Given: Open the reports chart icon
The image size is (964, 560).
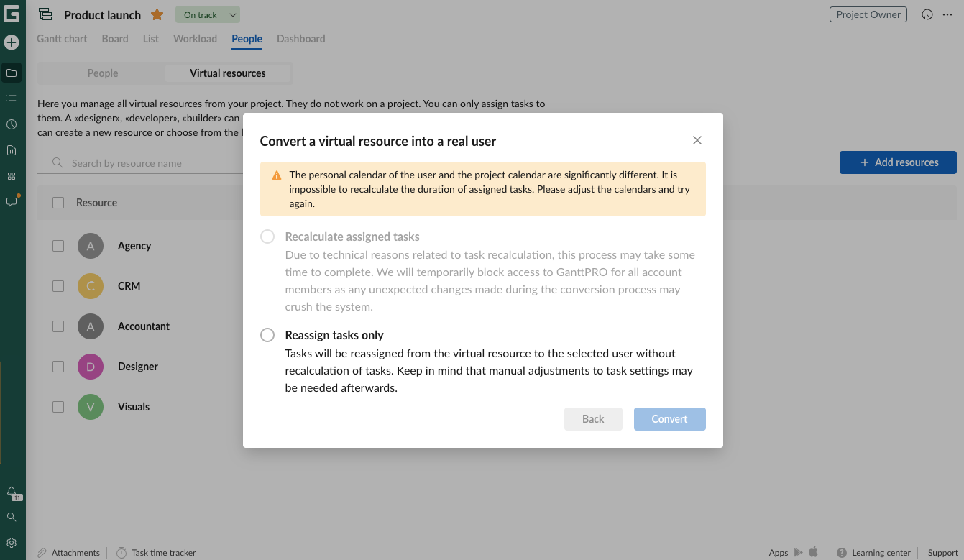Looking at the screenshot, I should click(12, 150).
